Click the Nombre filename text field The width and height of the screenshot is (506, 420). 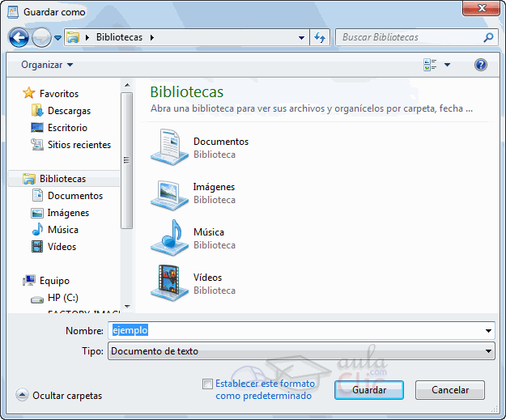300,330
